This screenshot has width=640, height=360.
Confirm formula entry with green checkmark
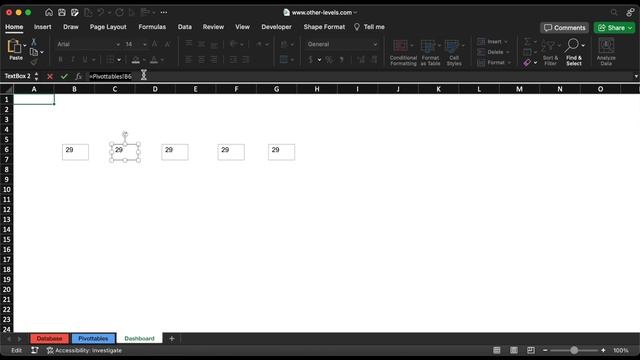[64, 76]
